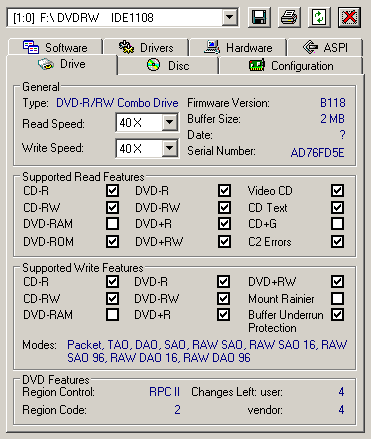Click the F:\ DVDRW drive selection field
Viewport: 371px width, 439px height.
point(115,17)
